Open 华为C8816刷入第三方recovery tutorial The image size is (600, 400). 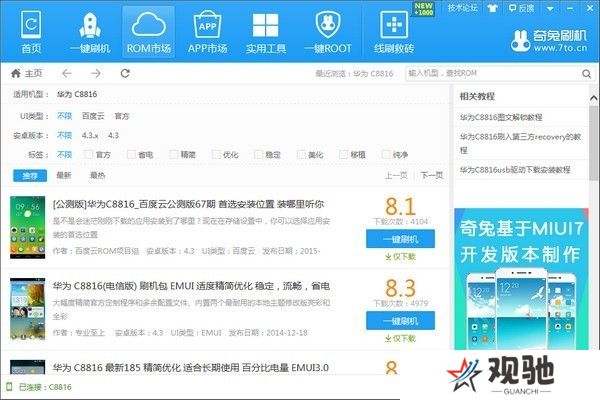pyautogui.click(x=521, y=143)
